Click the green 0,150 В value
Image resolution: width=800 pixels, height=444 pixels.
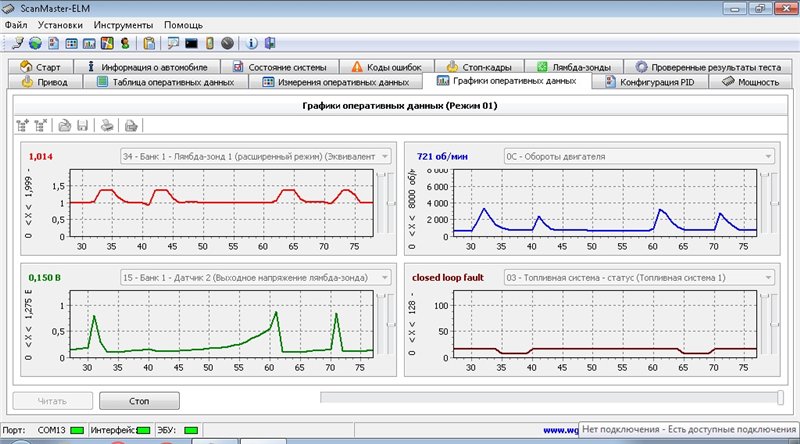tap(45, 278)
